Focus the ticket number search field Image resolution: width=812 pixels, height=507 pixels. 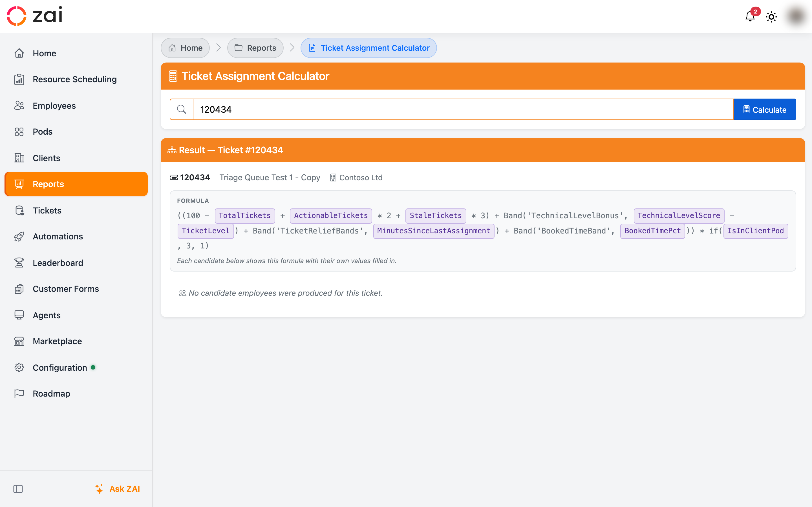(463, 109)
